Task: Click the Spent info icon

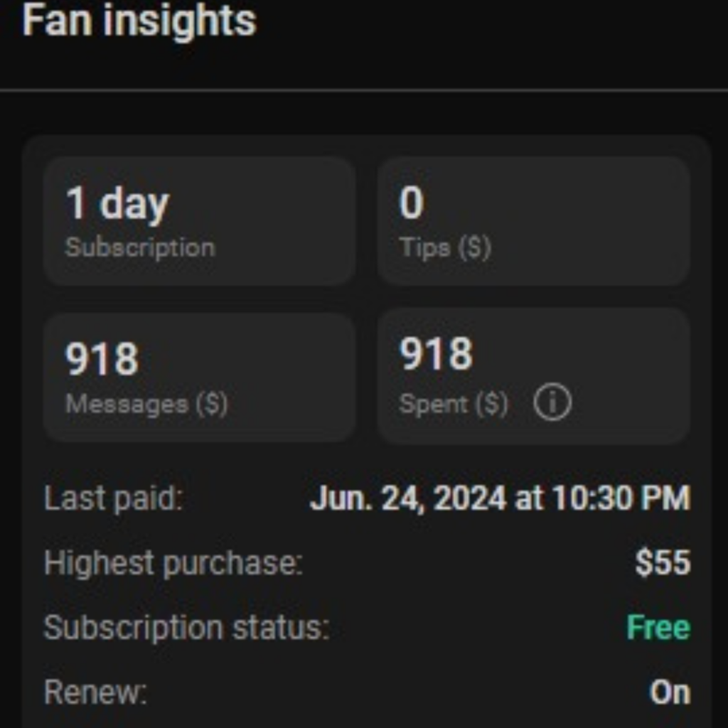Action: tap(552, 402)
